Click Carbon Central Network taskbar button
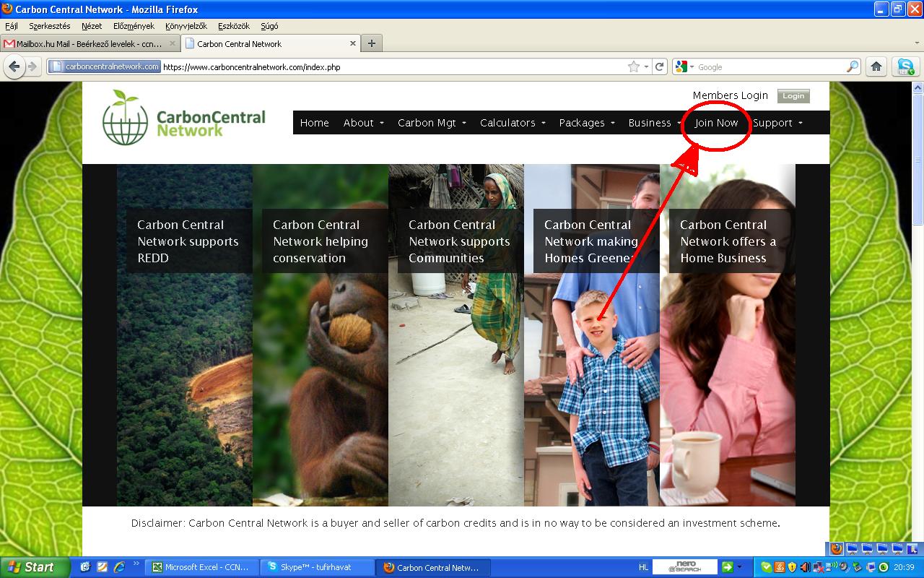This screenshot has height=578, width=924. [432, 567]
